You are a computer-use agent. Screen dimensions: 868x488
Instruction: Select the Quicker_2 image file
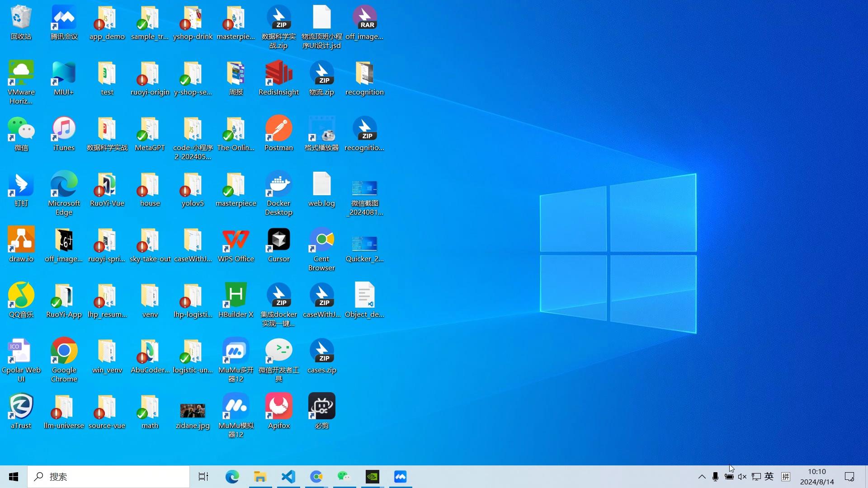[364, 249]
